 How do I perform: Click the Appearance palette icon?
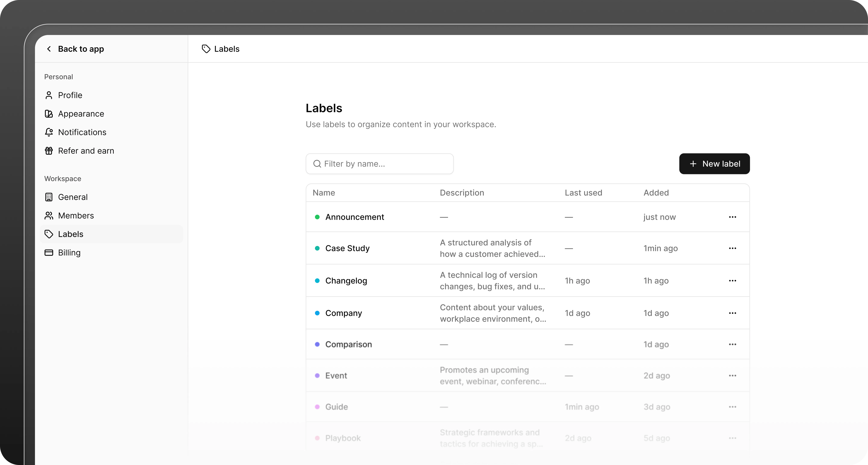click(49, 114)
